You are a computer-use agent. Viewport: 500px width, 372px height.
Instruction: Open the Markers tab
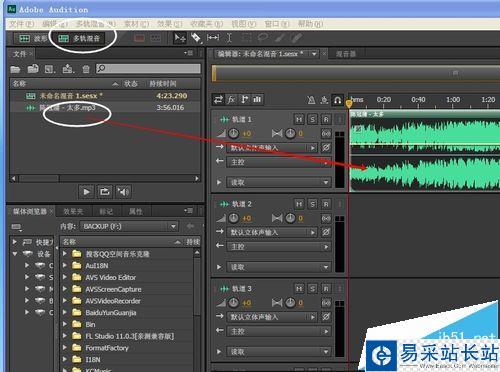coord(106,211)
